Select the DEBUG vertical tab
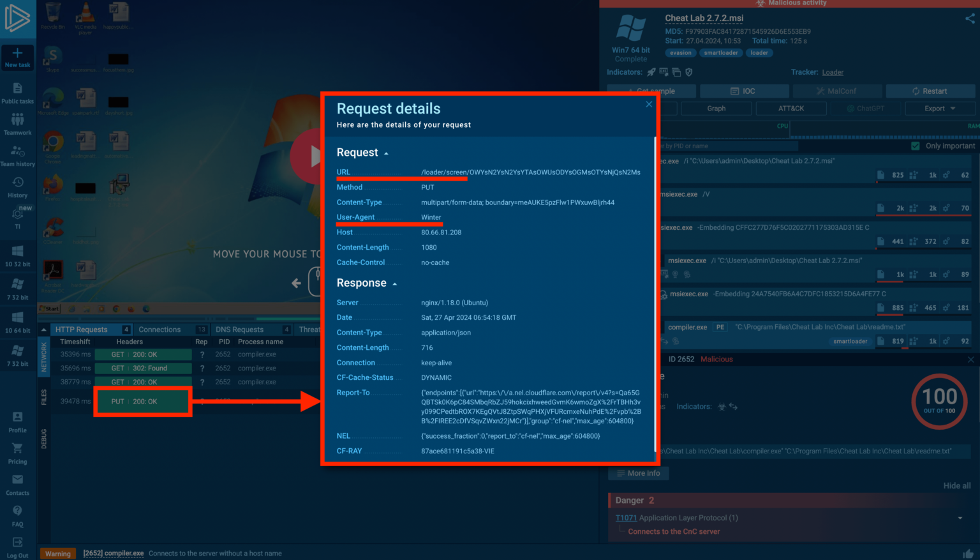Image resolution: width=980 pixels, height=560 pixels. click(44, 439)
